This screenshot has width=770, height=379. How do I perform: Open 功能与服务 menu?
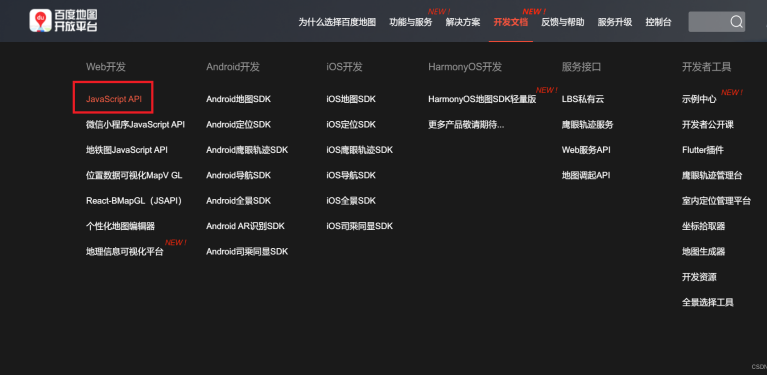click(x=411, y=22)
